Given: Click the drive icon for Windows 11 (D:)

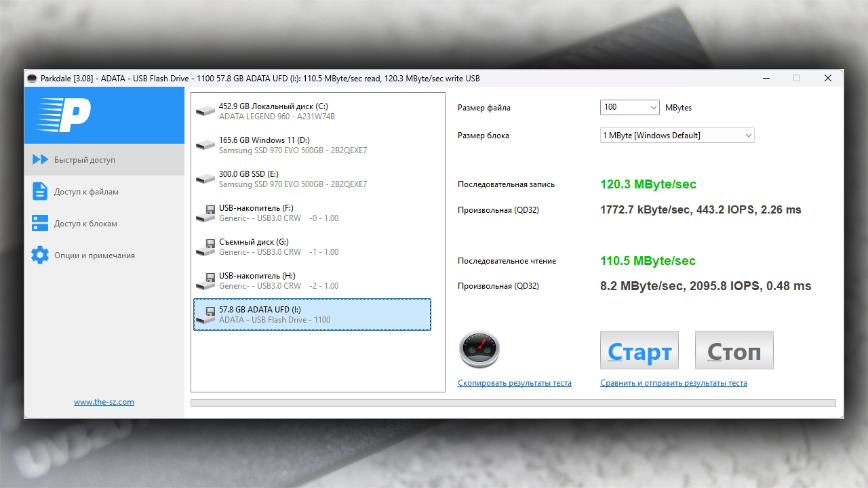Looking at the screenshot, I should (x=205, y=145).
